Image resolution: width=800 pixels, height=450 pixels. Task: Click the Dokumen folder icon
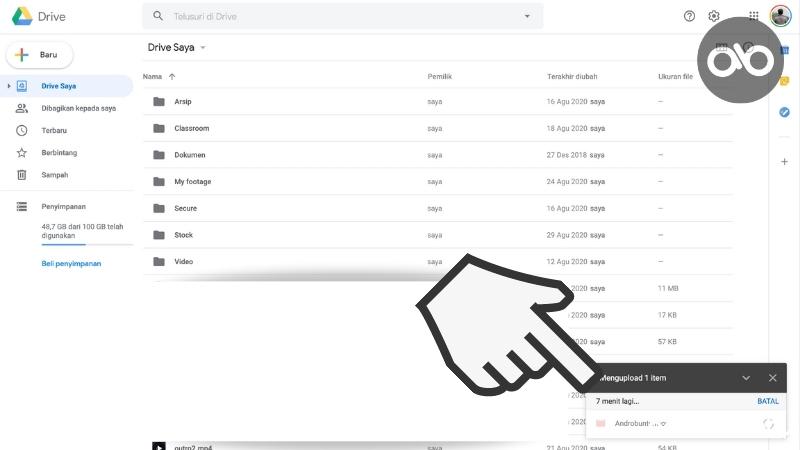[159, 155]
